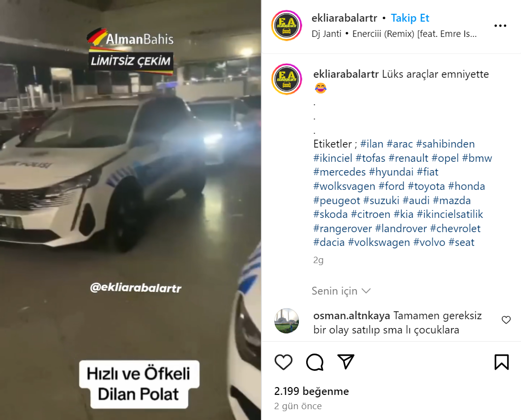Open ekliarabalartr header profile picture
The height and width of the screenshot is (420, 521).
(x=287, y=26)
